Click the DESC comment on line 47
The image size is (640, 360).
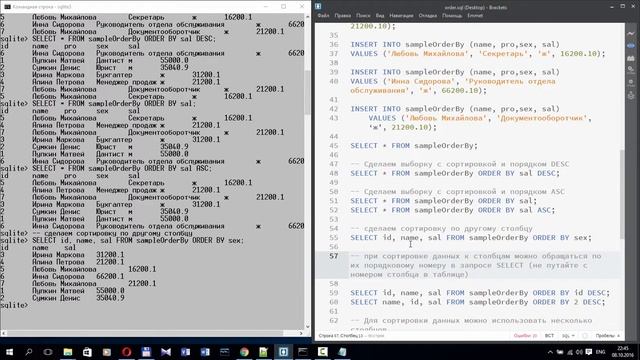pyautogui.click(x=460, y=164)
